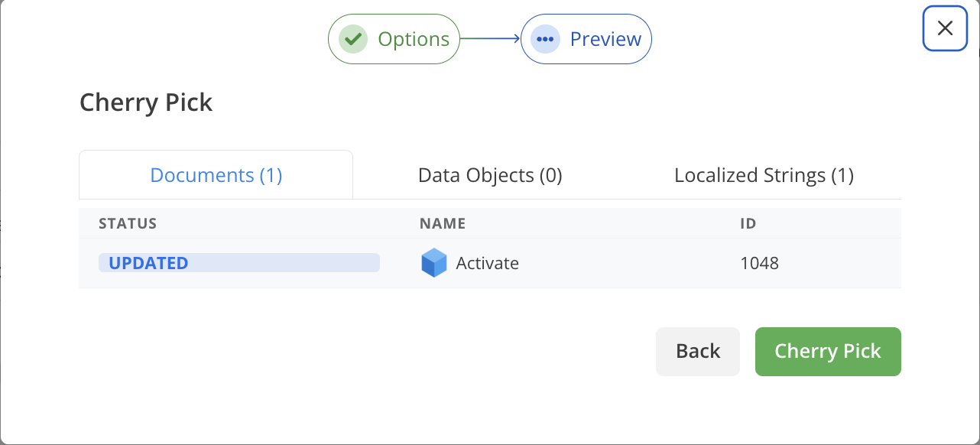Click the blue cube document icon
The height and width of the screenshot is (445, 980).
[x=433, y=263]
